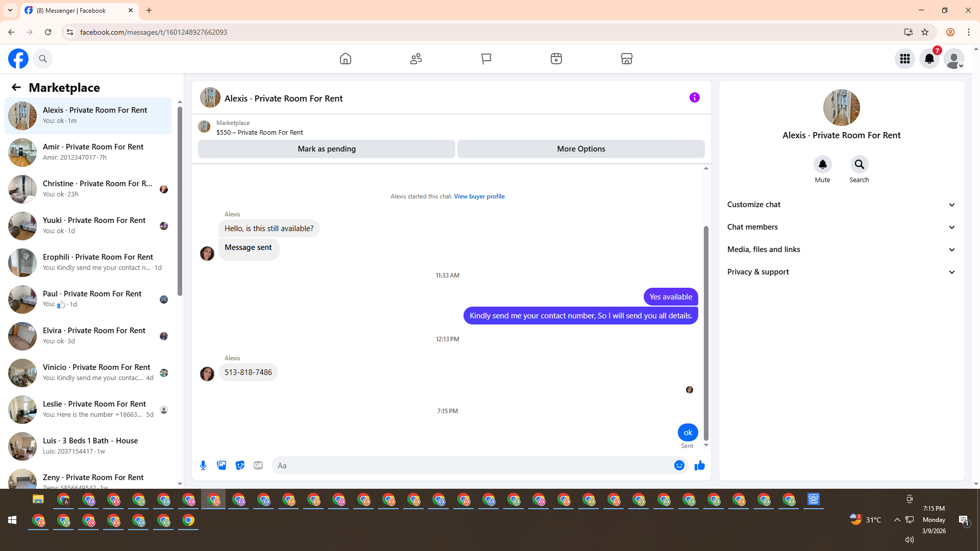This screenshot has width=980, height=551.
Task: Mute this conversation with bell icon
Action: [822, 164]
